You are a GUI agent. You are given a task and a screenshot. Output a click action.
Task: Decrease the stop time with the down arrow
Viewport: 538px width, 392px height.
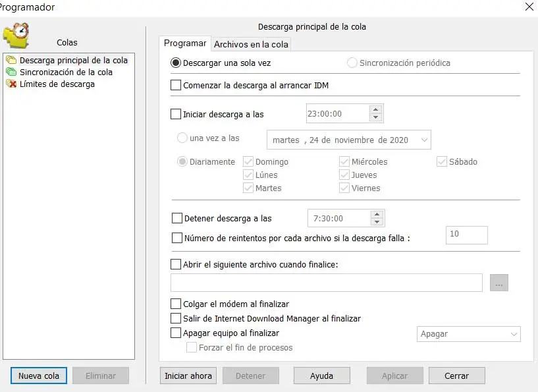tap(377, 222)
